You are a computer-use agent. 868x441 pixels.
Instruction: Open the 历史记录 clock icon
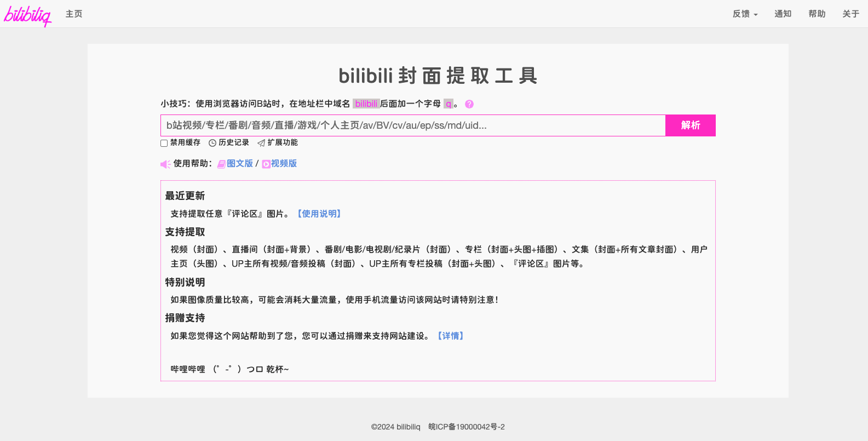pyautogui.click(x=212, y=143)
